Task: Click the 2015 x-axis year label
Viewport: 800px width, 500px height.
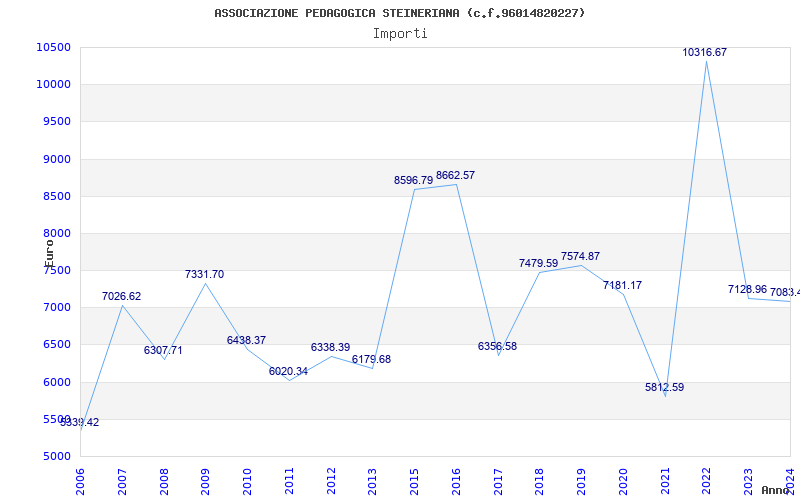Action: coord(415,482)
